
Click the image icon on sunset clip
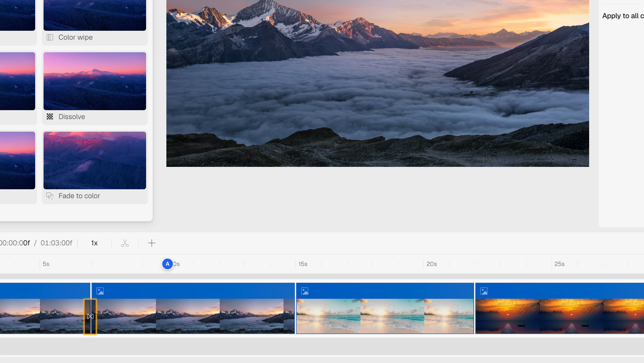point(484,291)
